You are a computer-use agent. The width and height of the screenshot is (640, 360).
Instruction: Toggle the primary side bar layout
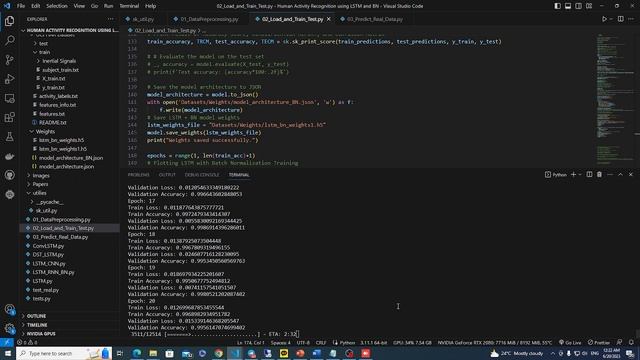pyautogui.click(x=558, y=6)
